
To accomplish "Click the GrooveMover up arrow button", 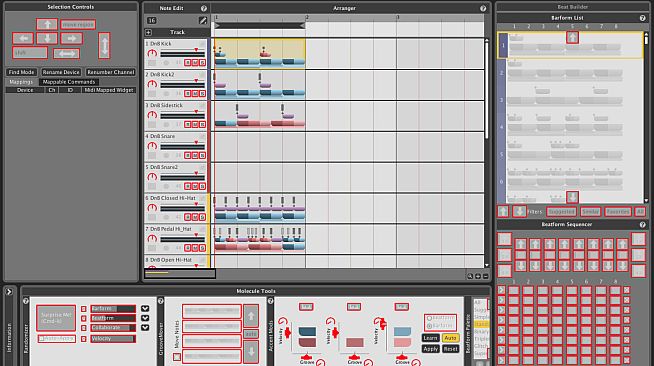I will point(251,316).
